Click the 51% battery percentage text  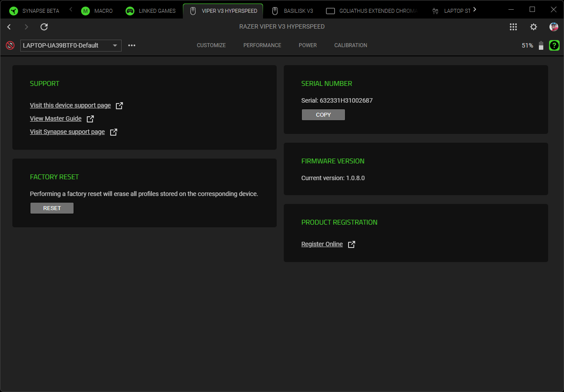coord(527,45)
